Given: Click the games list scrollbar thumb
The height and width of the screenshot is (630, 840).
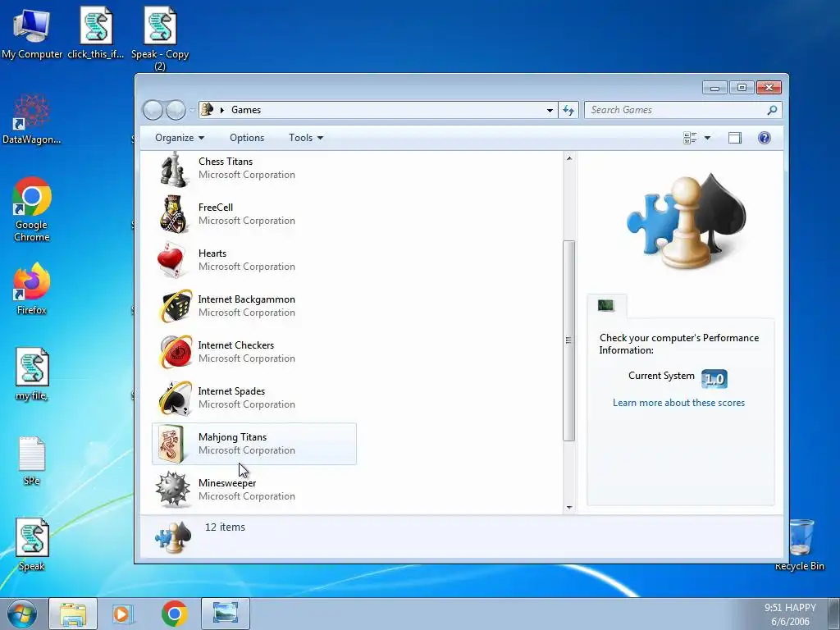Looking at the screenshot, I should coord(569,340).
